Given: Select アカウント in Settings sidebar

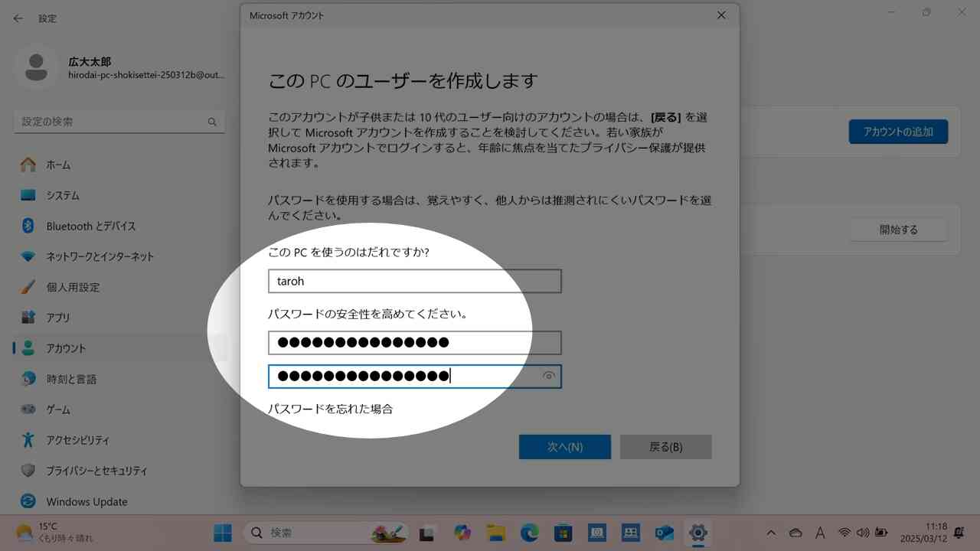Looking at the screenshot, I should [x=119, y=348].
